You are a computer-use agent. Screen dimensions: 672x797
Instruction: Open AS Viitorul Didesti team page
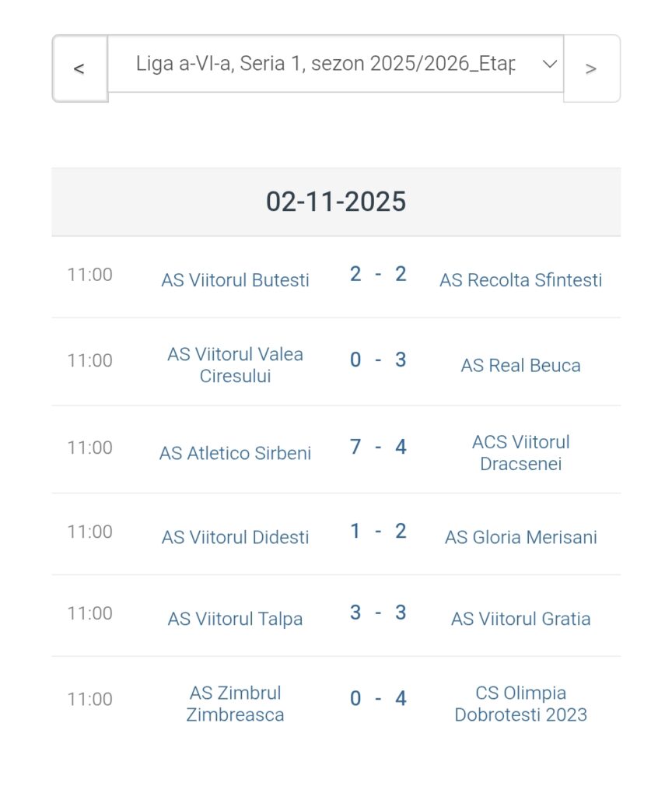[x=235, y=537]
